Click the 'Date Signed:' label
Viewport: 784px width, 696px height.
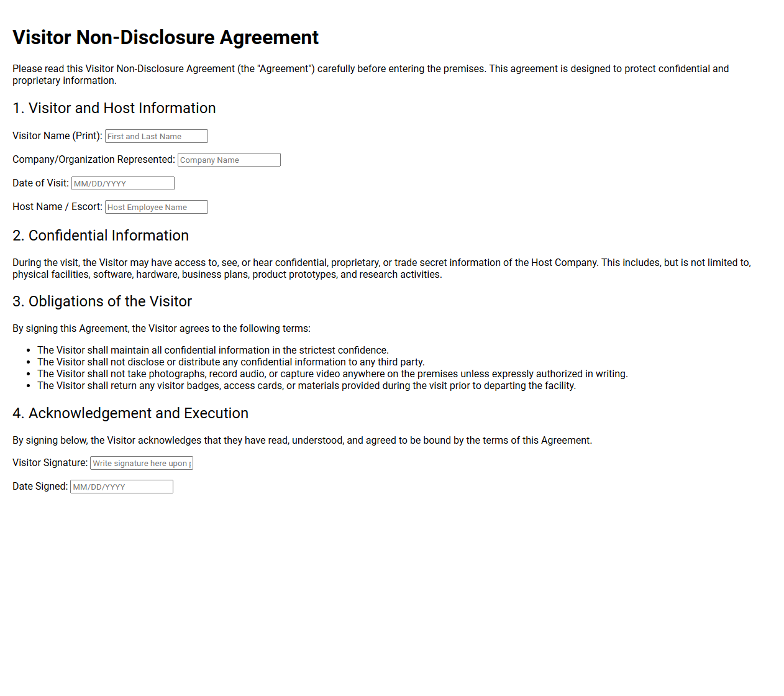click(40, 487)
